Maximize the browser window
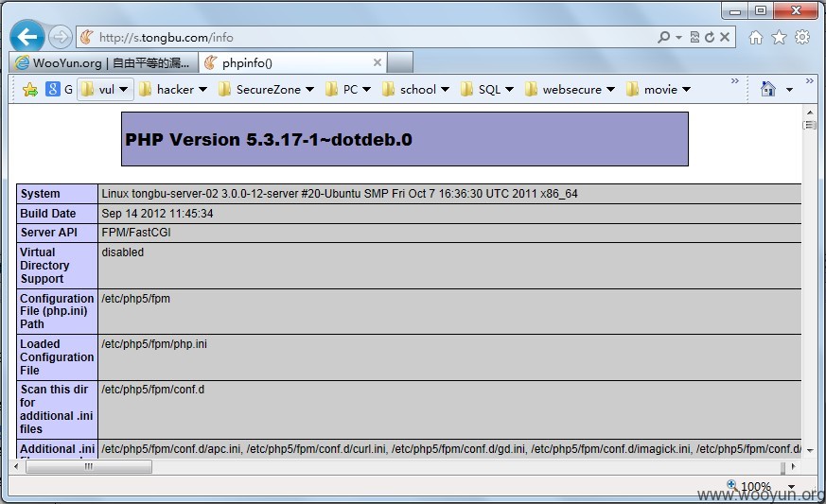Image resolution: width=826 pixels, height=504 pixels. (761, 10)
